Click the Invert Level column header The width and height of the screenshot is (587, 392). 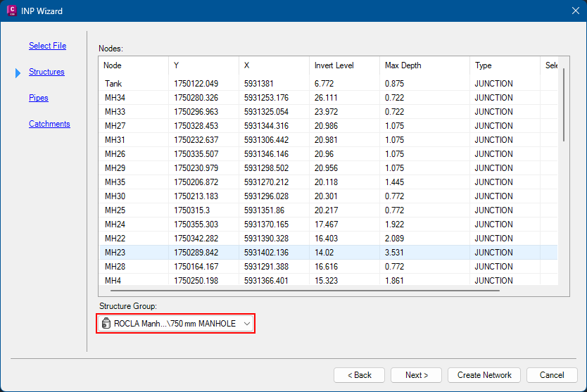(344, 65)
